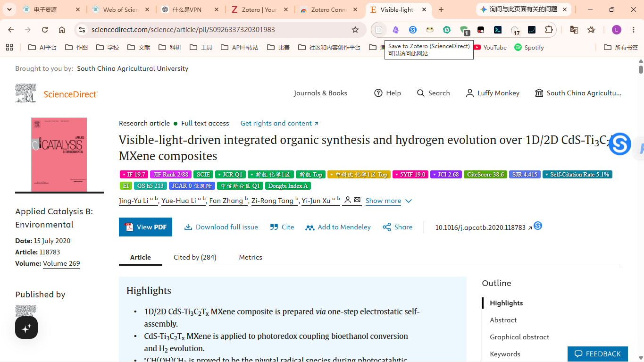Viewport: 644px width, 362px height.
Task: Click Add to Mendeley
Action: [x=338, y=227]
